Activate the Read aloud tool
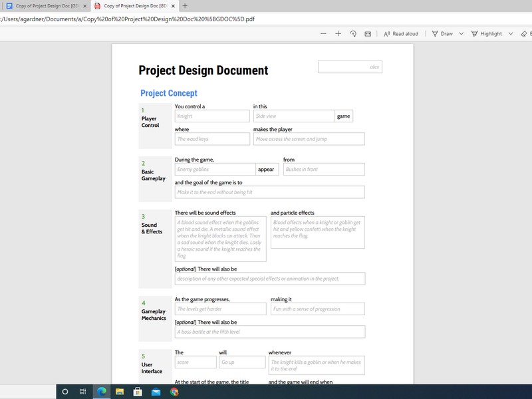Viewport: 532px width, 399px height. (x=401, y=33)
